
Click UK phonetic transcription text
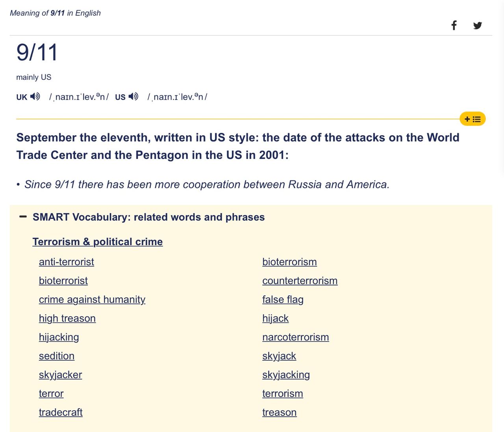click(x=79, y=97)
